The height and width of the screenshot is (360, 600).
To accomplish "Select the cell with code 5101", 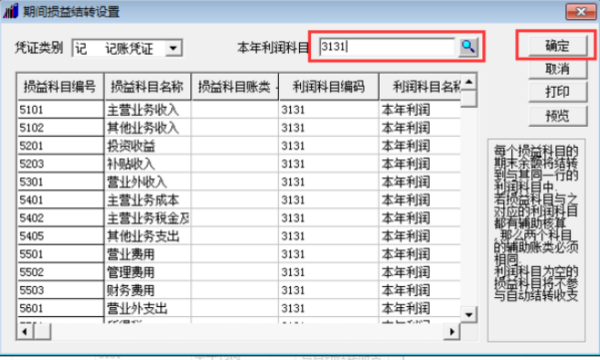I will (x=60, y=110).
